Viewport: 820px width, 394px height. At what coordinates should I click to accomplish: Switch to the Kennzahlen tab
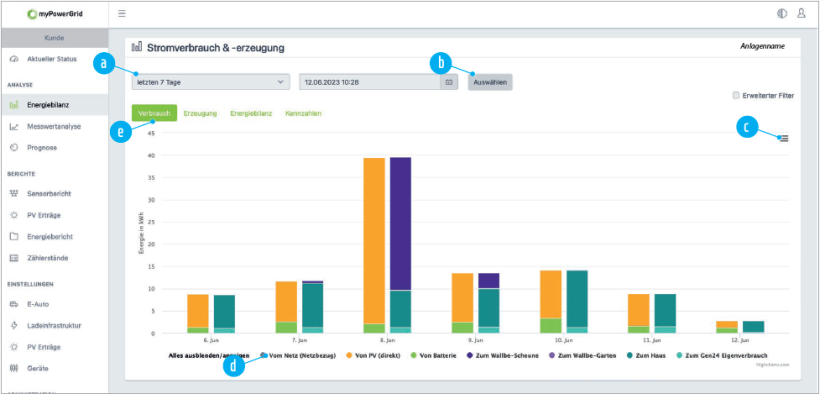[303, 113]
